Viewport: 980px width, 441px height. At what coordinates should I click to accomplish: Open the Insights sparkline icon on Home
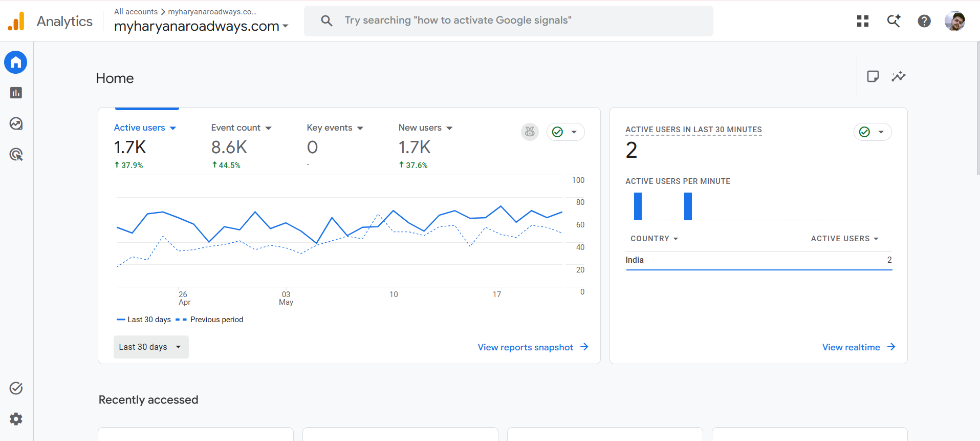pos(899,76)
